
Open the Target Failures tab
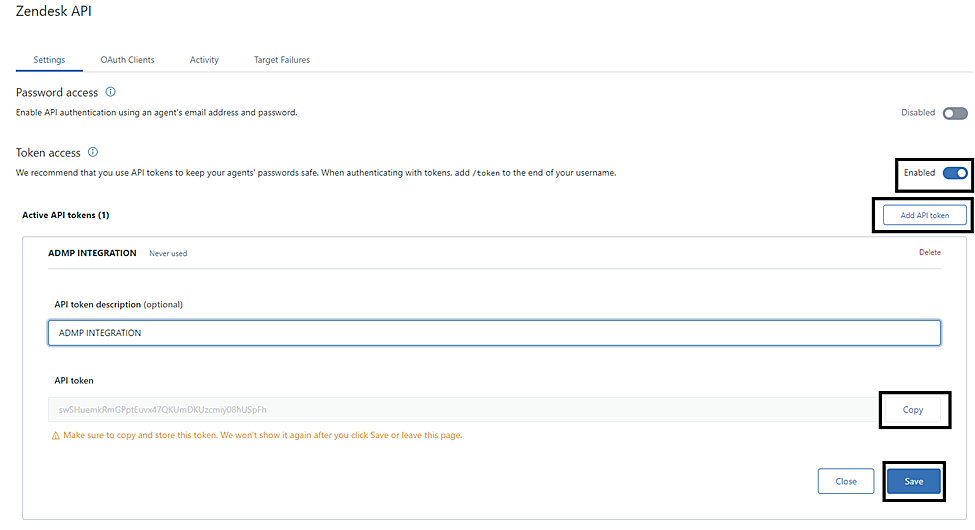[282, 60]
